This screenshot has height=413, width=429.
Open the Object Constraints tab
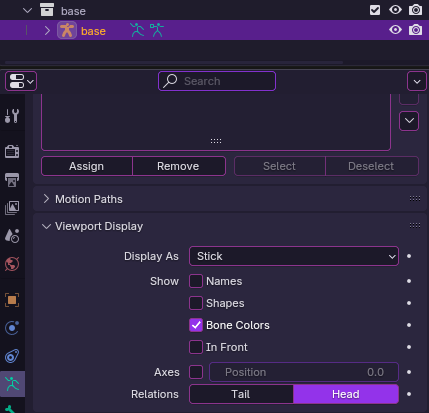(x=12, y=356)
